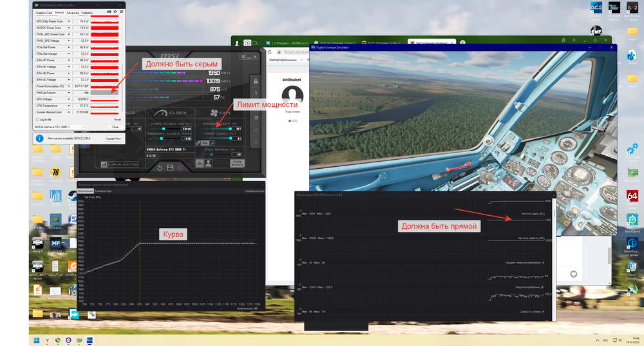Toggle auto fan mode 'A' button
644x346 pixels.
[200, 163]
